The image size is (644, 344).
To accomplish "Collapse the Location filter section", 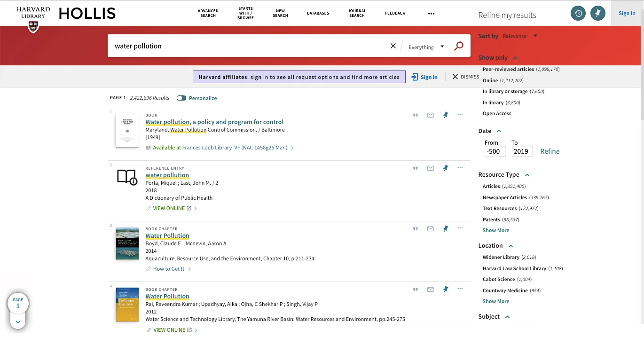I will pos(510,246).
